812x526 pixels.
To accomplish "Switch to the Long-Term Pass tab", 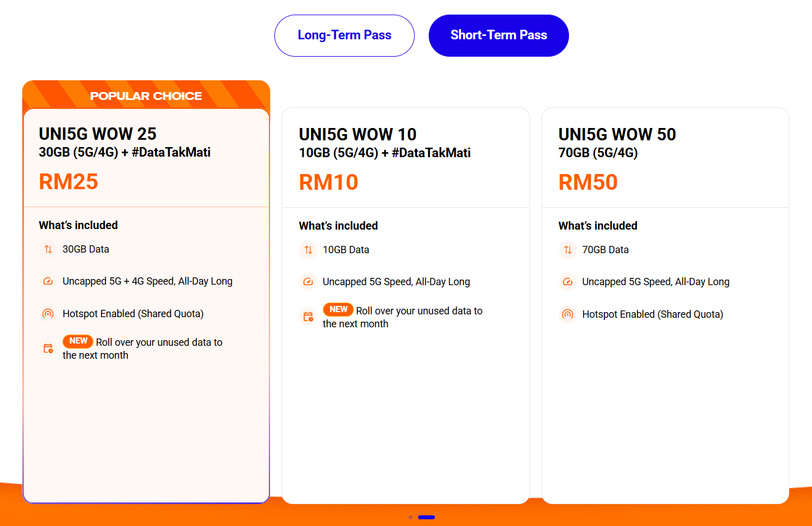I will 345,35.
